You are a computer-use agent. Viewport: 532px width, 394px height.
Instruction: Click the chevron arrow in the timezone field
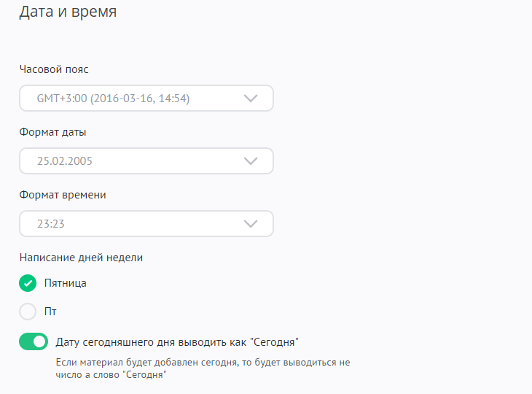pyautogui.click(x=251, y=98)
